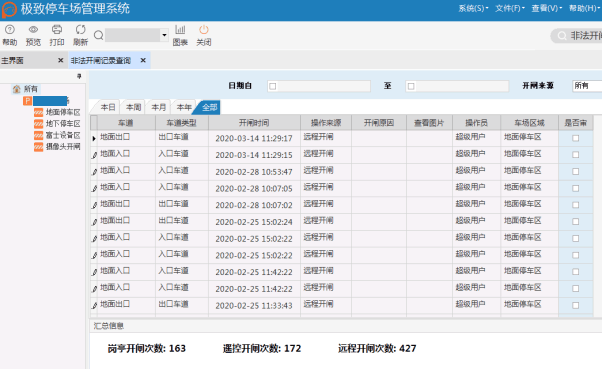
Task: Sort by the 车道类型 column header
Action: [x=182, y=123]
